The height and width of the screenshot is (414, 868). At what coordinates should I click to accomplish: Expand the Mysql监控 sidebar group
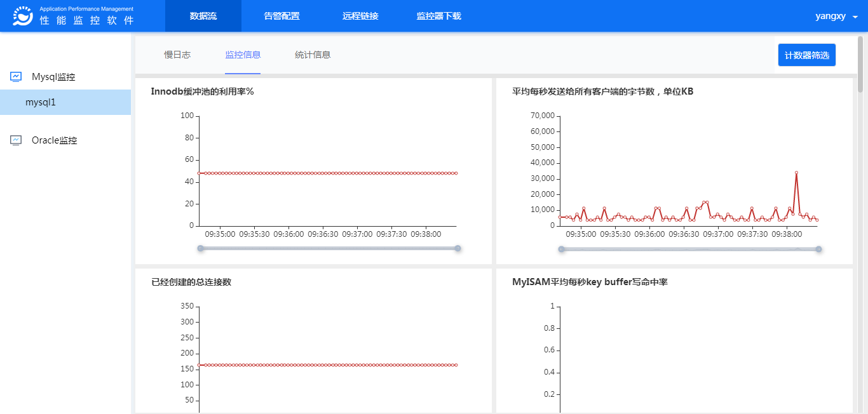[53, 77]
